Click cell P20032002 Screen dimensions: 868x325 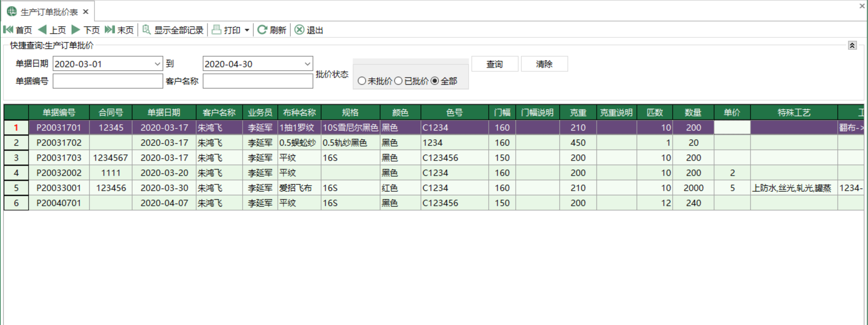(59, 173)
